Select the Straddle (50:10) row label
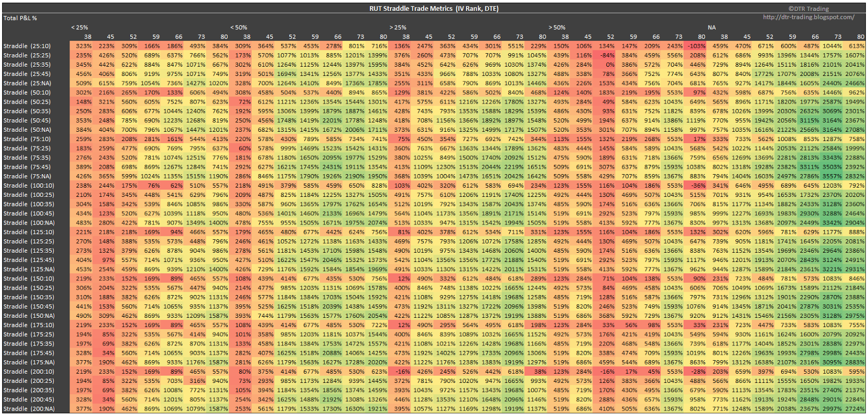The width and height of the screenshot is (868, 416). coord(27,92)
